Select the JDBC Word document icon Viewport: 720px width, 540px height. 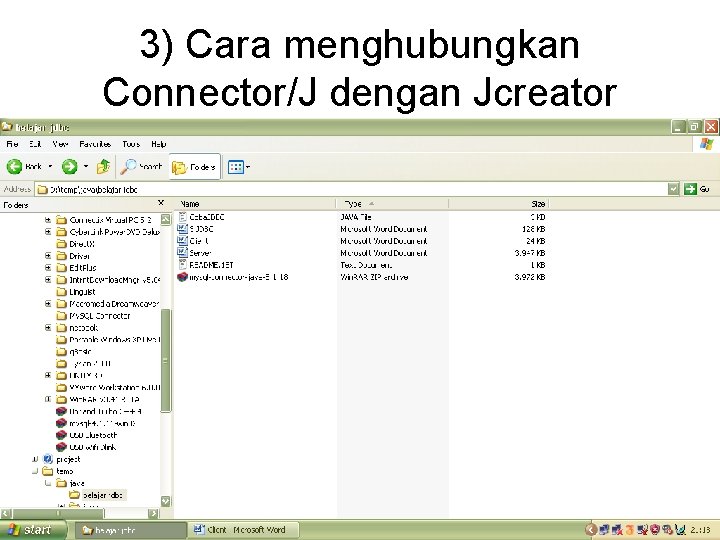click(182, 229)
